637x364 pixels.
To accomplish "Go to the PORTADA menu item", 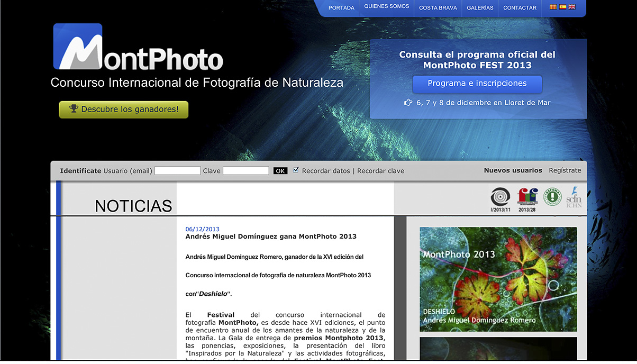I will [x=341, y=8].
